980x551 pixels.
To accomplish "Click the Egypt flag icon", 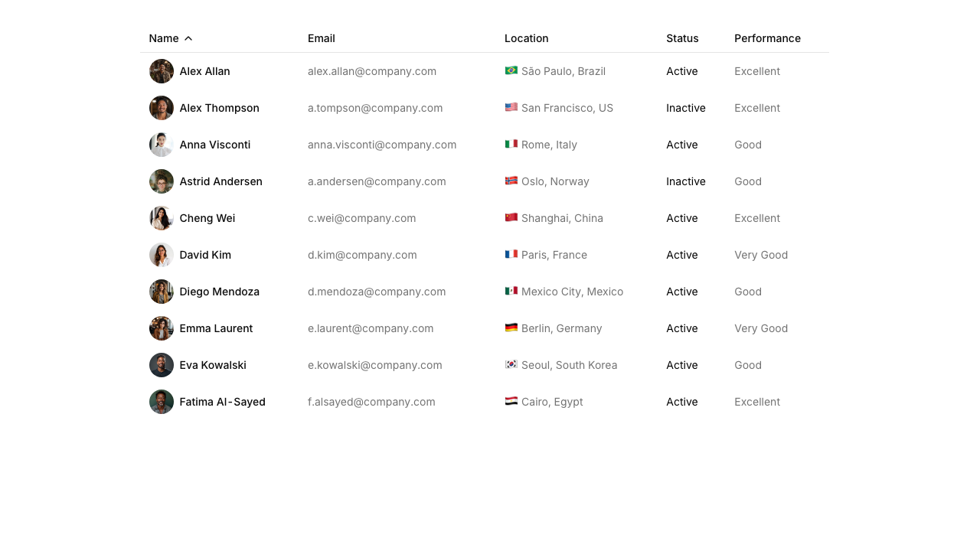I will [x=511, y=401].
